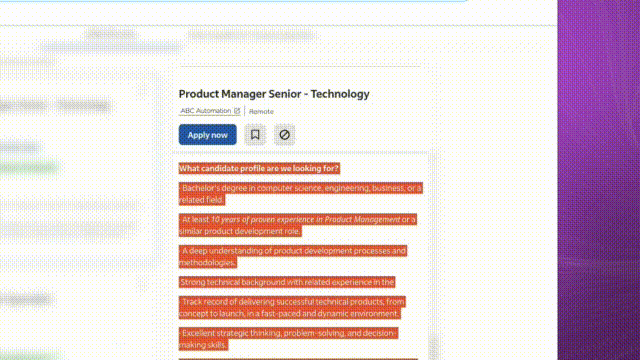Click the 'What candidate profile are we looking for?' heading

(x=259, y=168)
